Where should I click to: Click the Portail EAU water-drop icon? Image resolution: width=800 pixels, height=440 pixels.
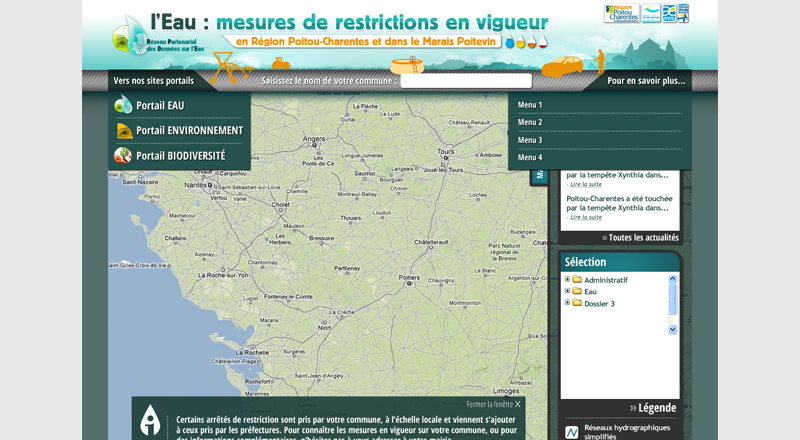coord(123,105)
